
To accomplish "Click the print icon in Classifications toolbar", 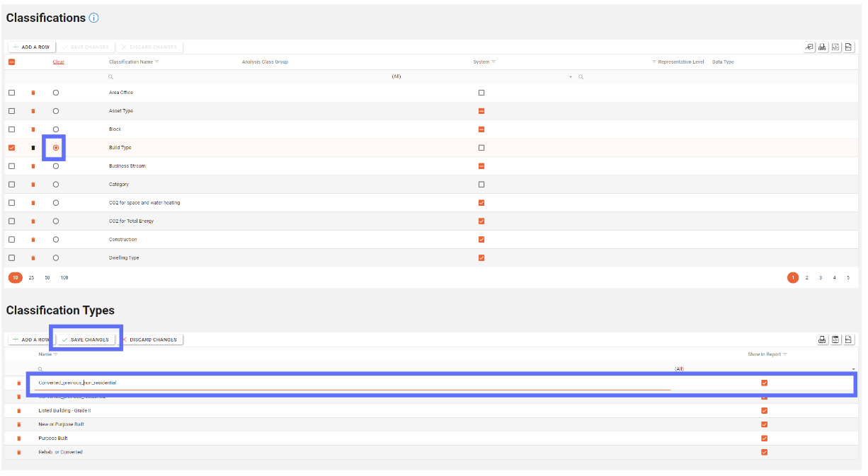I will (822, 47).
